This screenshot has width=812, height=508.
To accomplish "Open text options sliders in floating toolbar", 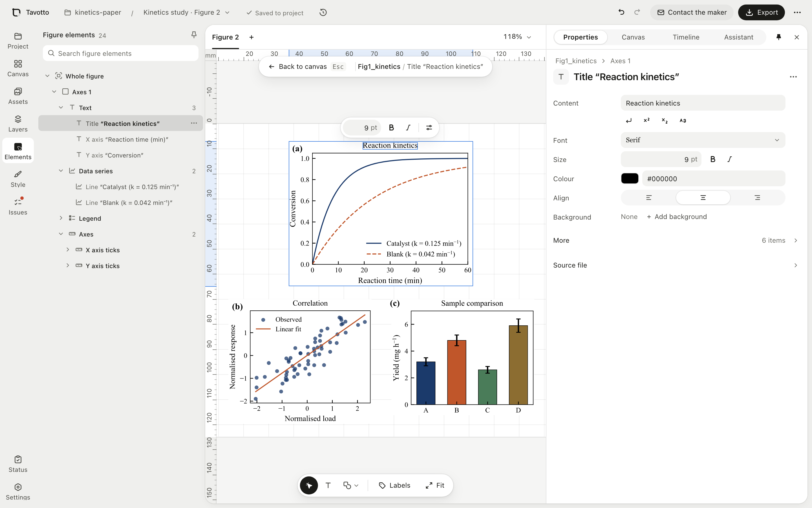I will tap(429, 128).
